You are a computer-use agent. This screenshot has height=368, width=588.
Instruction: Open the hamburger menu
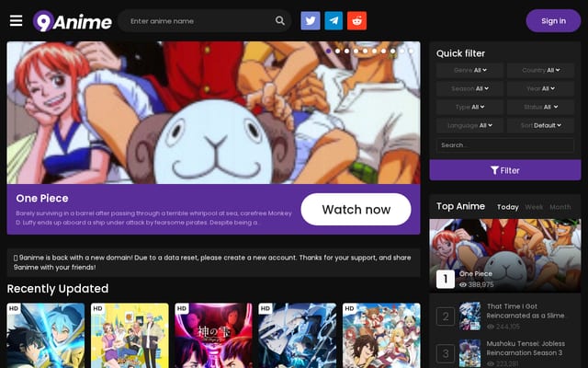[x=17, y=20]
